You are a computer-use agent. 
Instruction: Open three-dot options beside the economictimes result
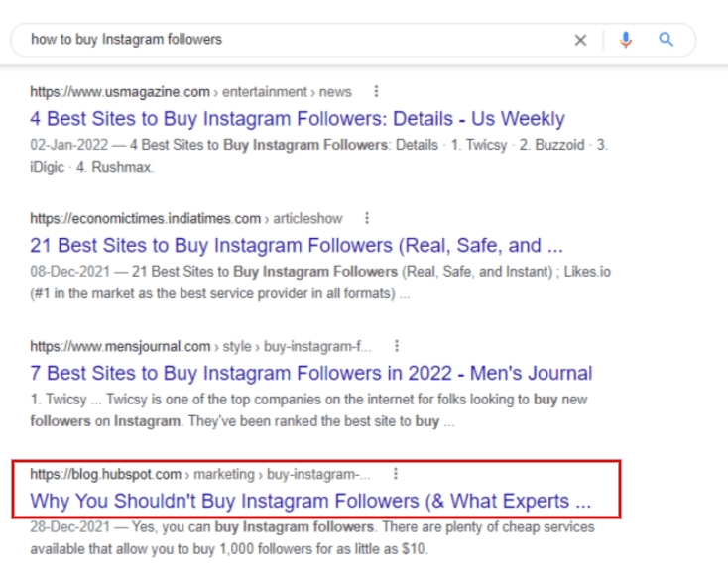pos(367,218)
